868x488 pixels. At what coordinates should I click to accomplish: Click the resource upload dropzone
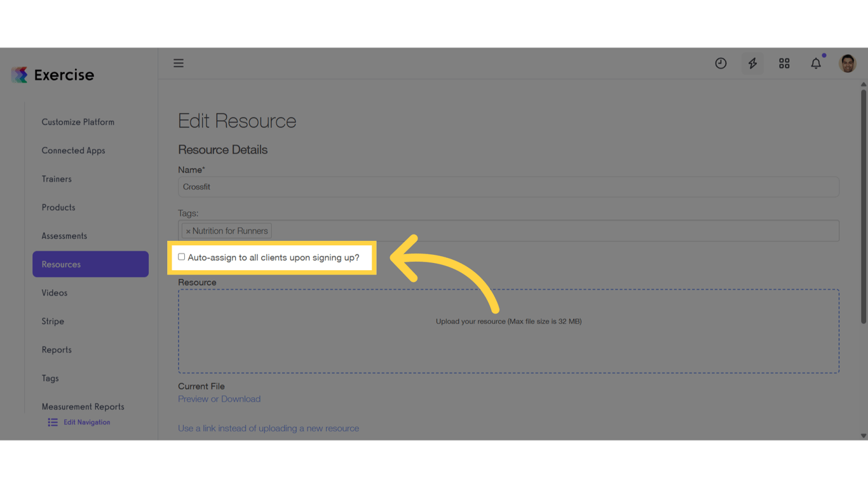pos(508,330)
